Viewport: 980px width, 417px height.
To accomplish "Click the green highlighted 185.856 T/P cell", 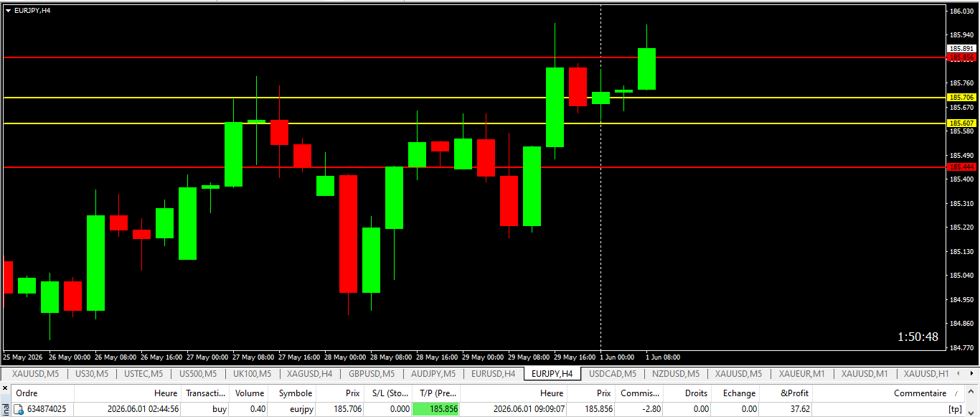I will point(436,409).
